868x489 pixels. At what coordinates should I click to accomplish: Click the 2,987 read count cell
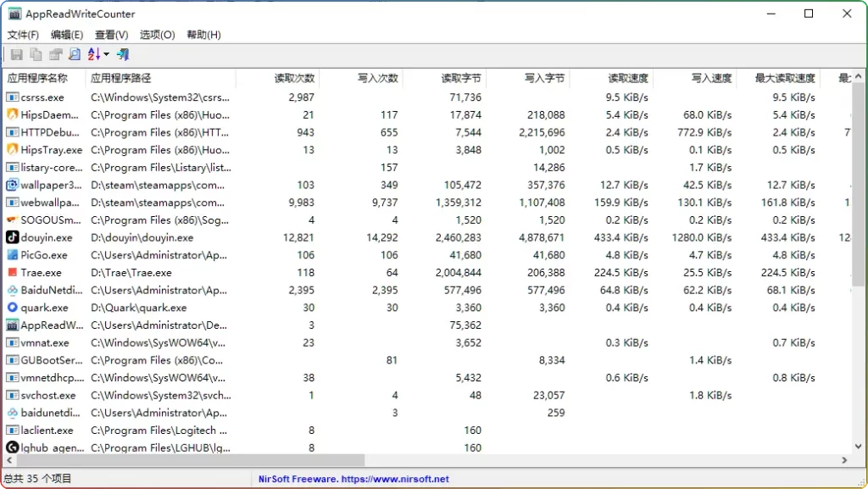(301, 97)
